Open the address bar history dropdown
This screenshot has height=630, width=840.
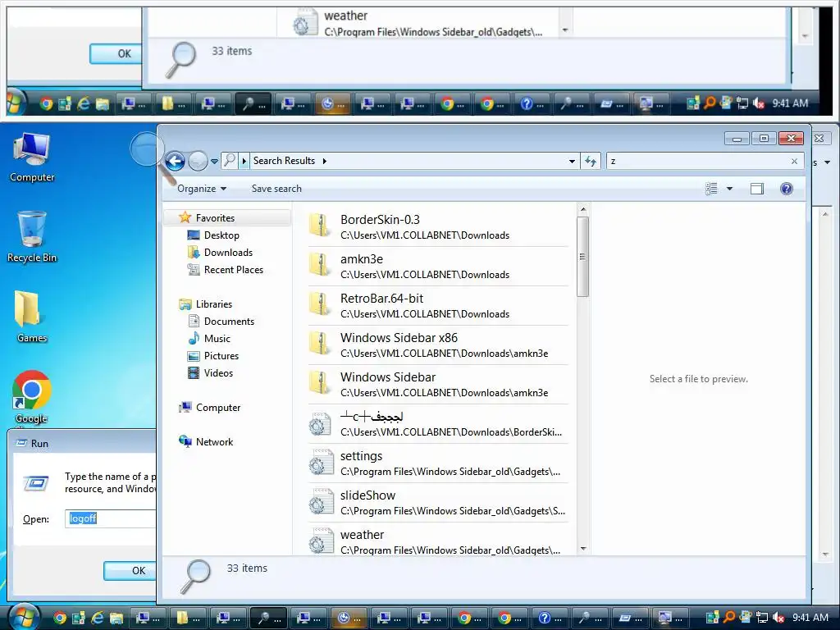coord(572,161)
